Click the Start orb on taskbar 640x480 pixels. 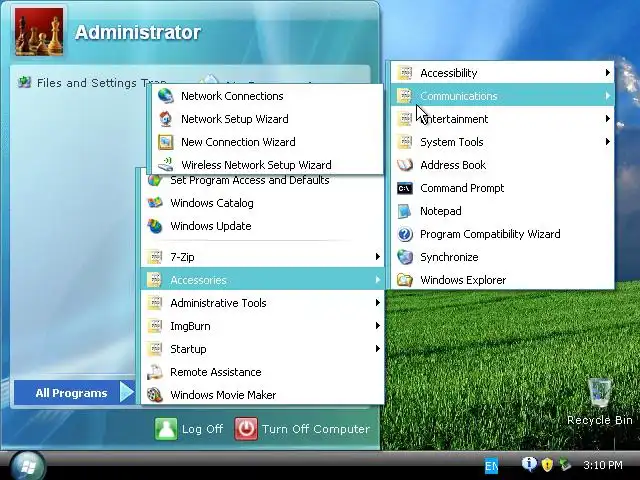(x=28, y=466)
